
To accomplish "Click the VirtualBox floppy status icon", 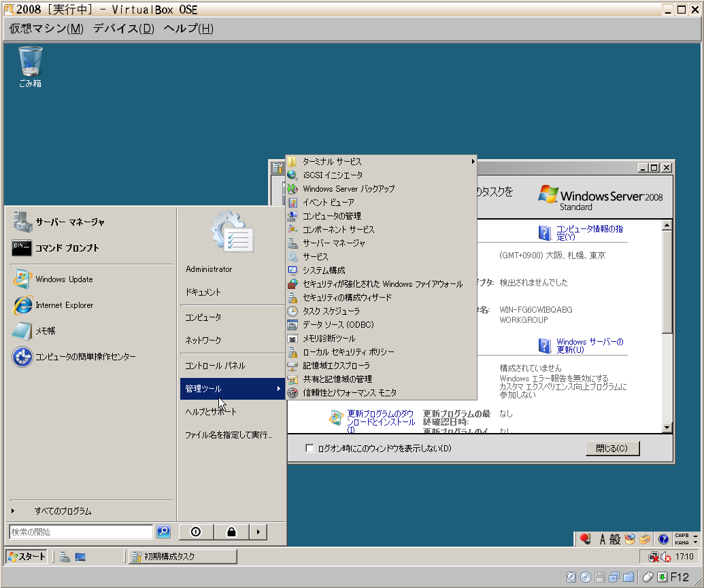I will tap(600, 577).
